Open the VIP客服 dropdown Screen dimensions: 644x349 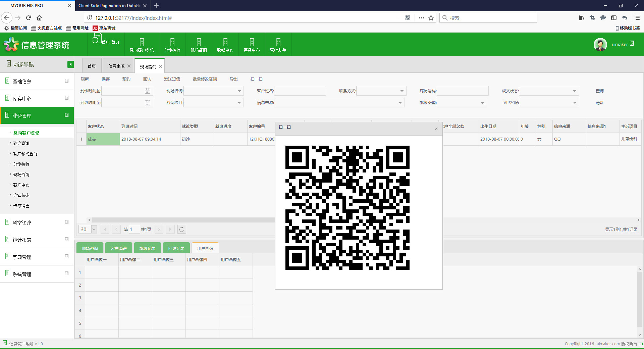[575, 103]
